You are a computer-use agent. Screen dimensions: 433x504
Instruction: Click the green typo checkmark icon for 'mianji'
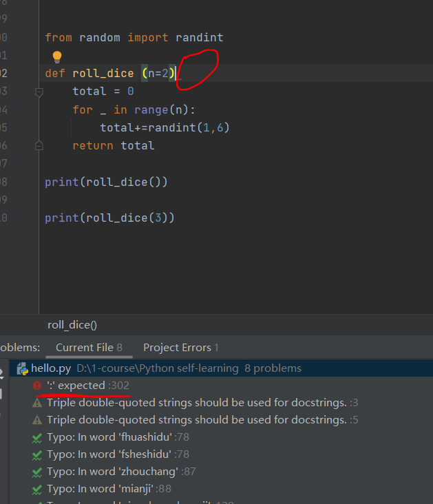[37, 490]
